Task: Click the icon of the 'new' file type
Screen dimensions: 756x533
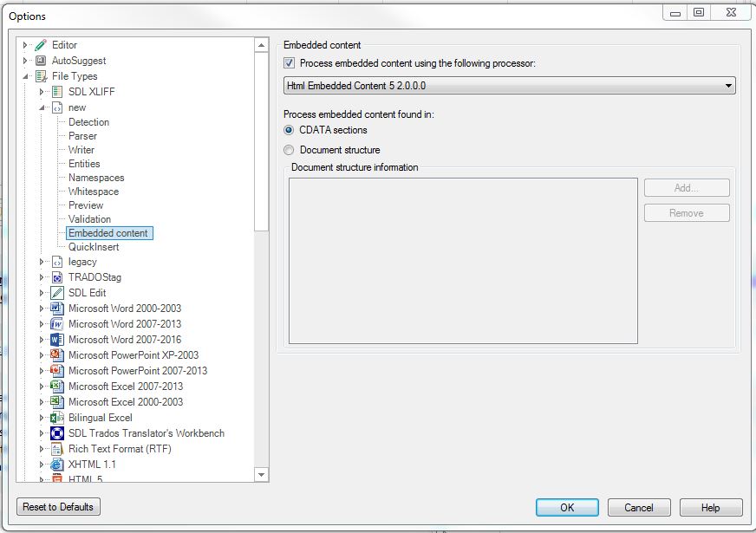Action: tap(57, 107)
